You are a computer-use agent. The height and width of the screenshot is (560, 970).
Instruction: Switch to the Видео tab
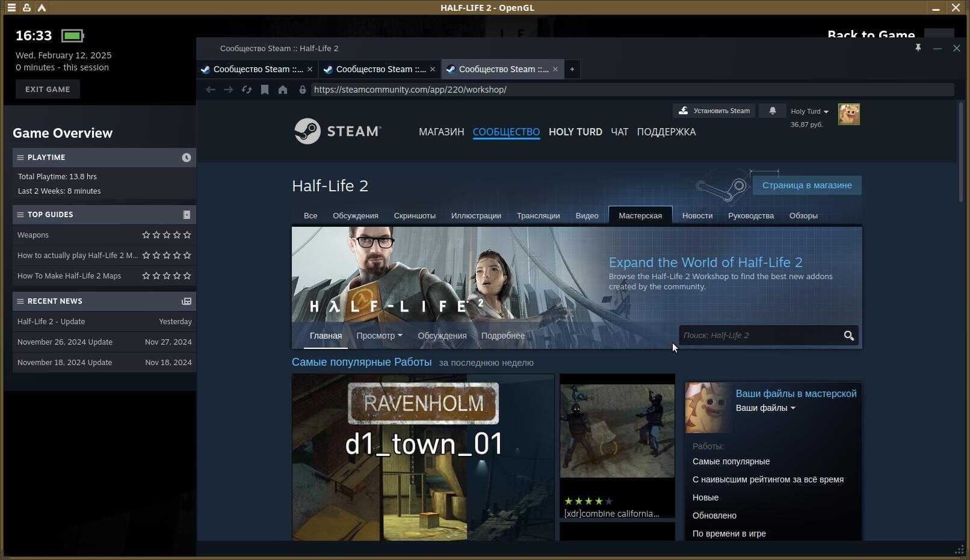587,215
